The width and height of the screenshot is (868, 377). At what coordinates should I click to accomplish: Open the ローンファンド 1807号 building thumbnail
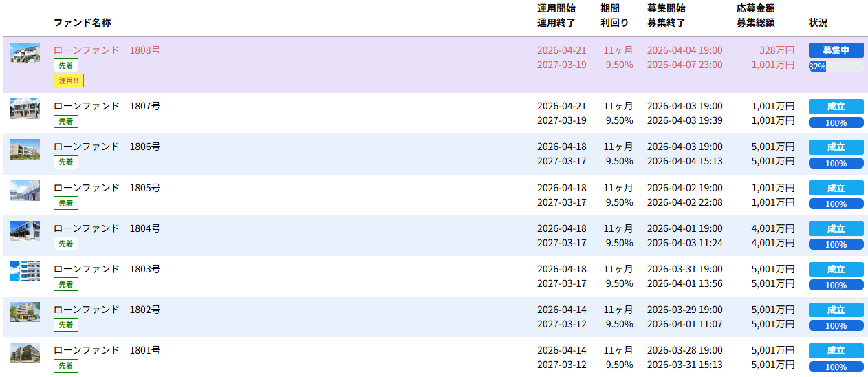(x=24, y=109)
